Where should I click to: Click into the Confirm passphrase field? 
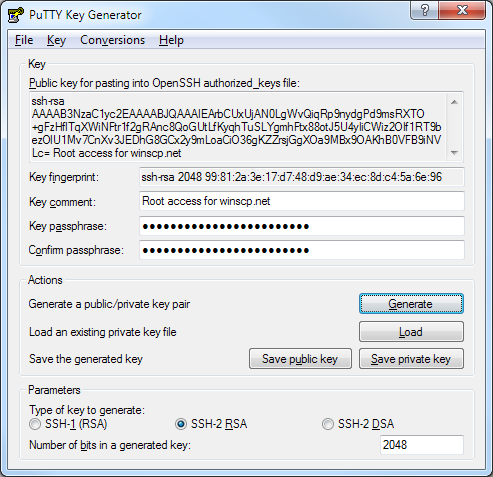pos(302,250)
